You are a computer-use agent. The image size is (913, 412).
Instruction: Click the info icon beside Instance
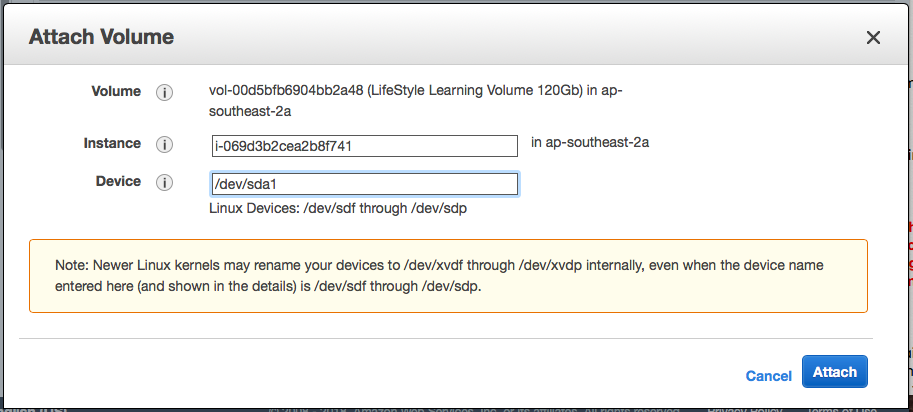pos(164,145)
